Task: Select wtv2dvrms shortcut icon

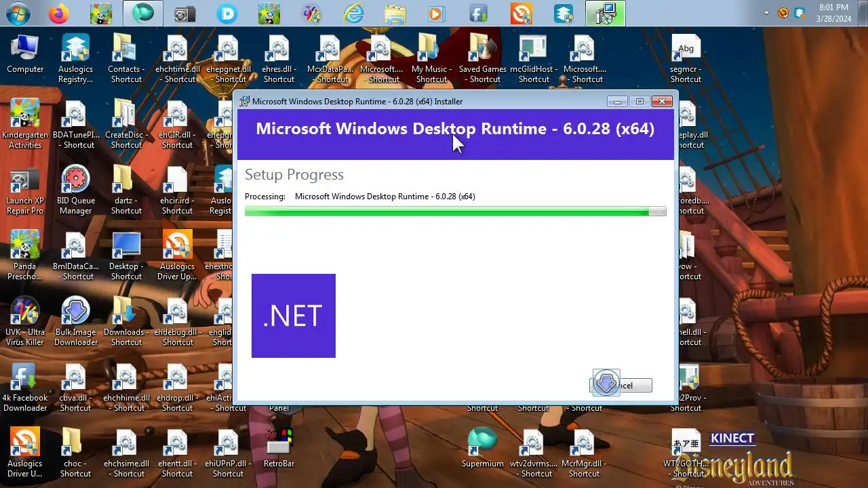Action: tap(534, 453)
